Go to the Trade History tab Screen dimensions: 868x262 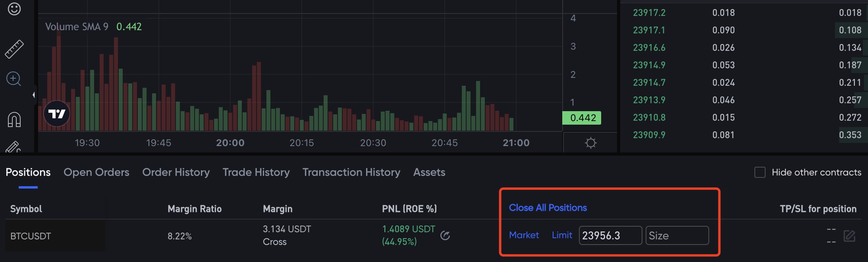(256, 172)
